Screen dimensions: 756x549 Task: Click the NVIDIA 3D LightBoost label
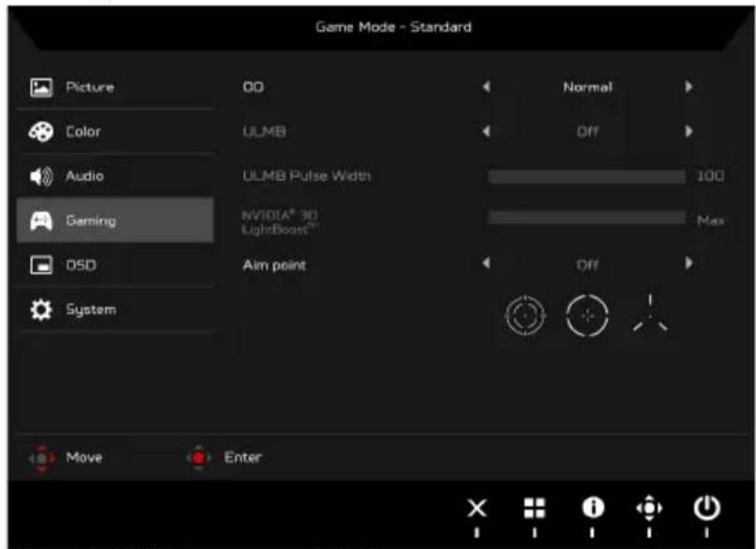tap(280, 222)
